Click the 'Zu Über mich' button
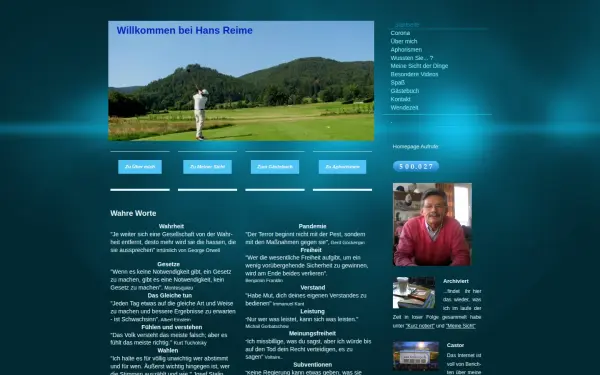Screen dimensions: 600x375 pyautogui.click(x=140, y=167)
